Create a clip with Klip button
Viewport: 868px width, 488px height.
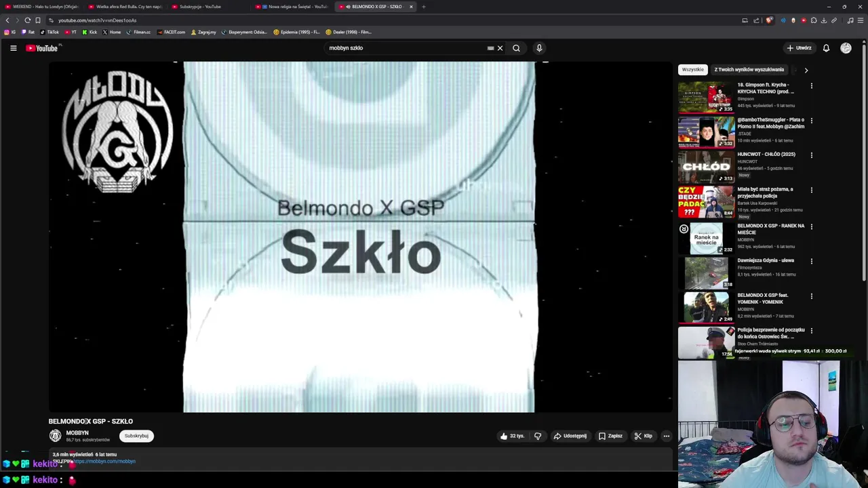click(x=644, y=436)
